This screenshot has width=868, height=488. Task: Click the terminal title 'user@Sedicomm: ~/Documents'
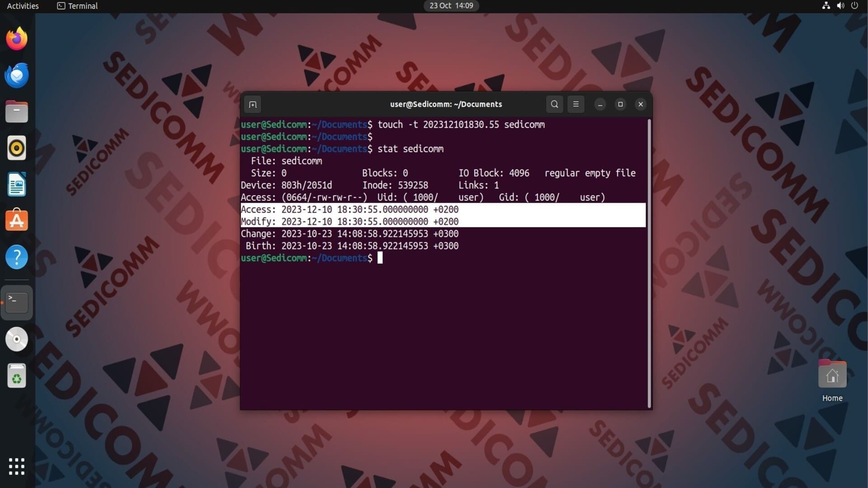click(x=446, y=104)
